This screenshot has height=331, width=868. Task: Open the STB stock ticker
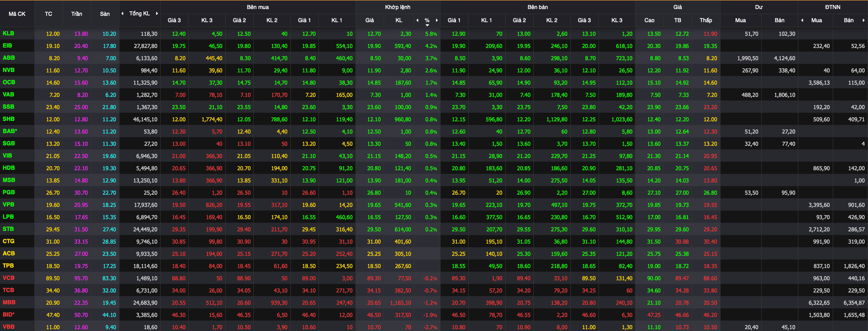click(8, 229)
